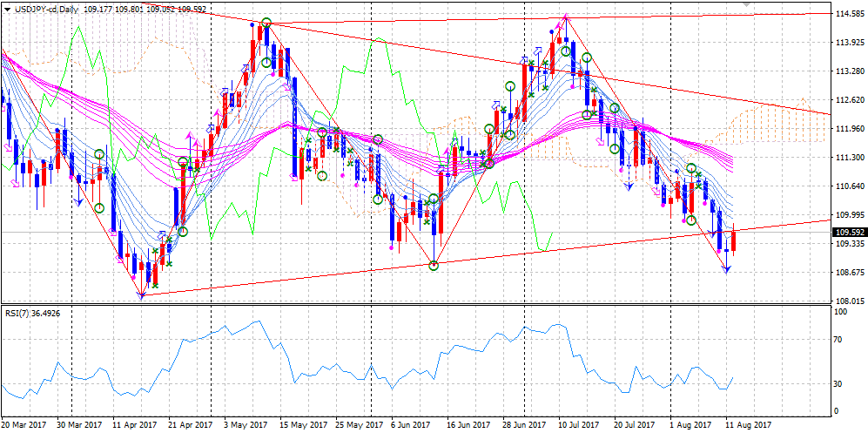
Task: Select the pink arrow marker at far left
Action: click(x=15, y=183)
